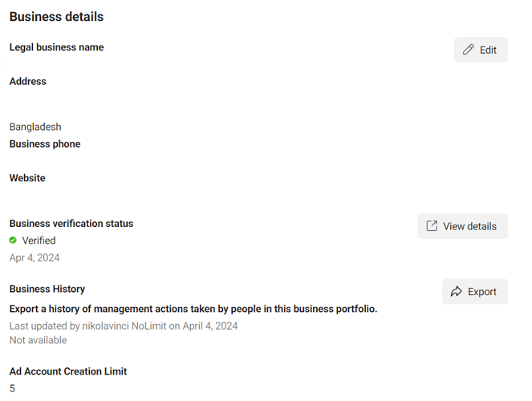The height and width of the screenshot is (401, 532).
Task: Click the Apr 4, 2024 verification date
Action: (x=35, y=257)
